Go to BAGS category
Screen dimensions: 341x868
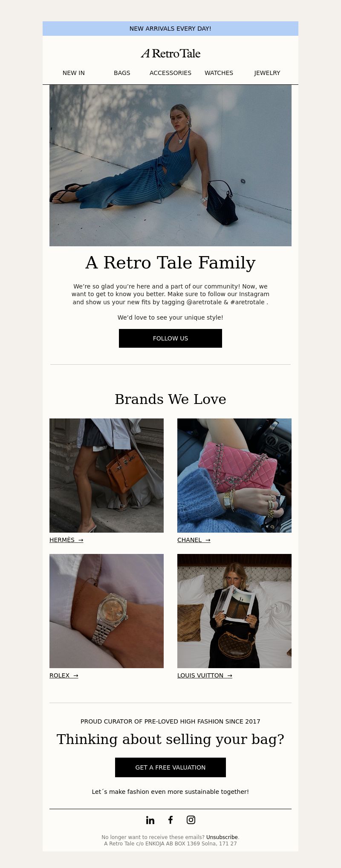[122, 73]
